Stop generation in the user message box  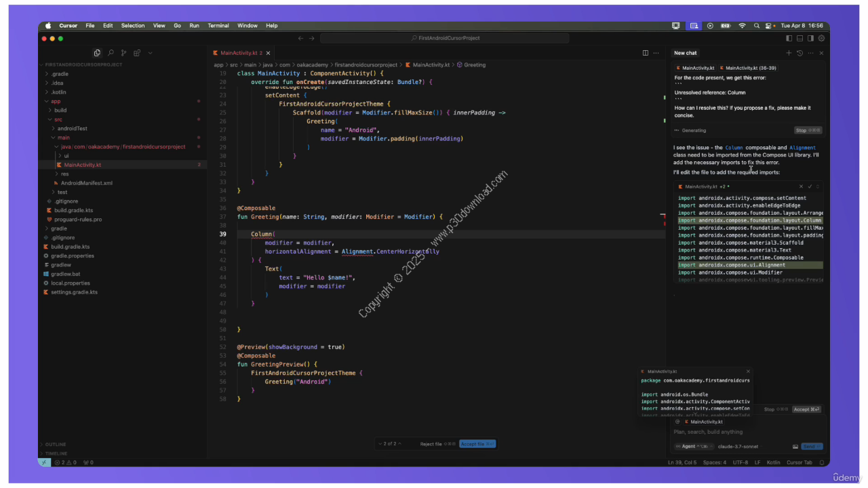point(808,130)
